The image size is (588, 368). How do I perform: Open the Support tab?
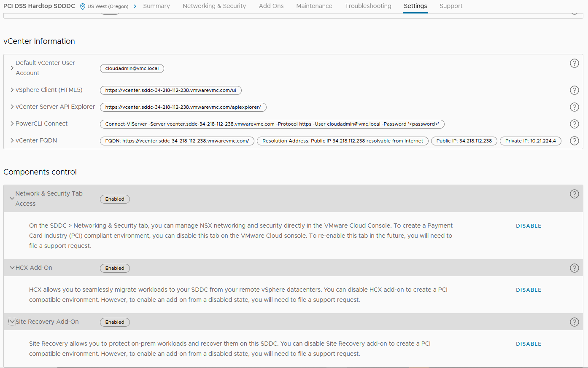[x=451, y=6]
